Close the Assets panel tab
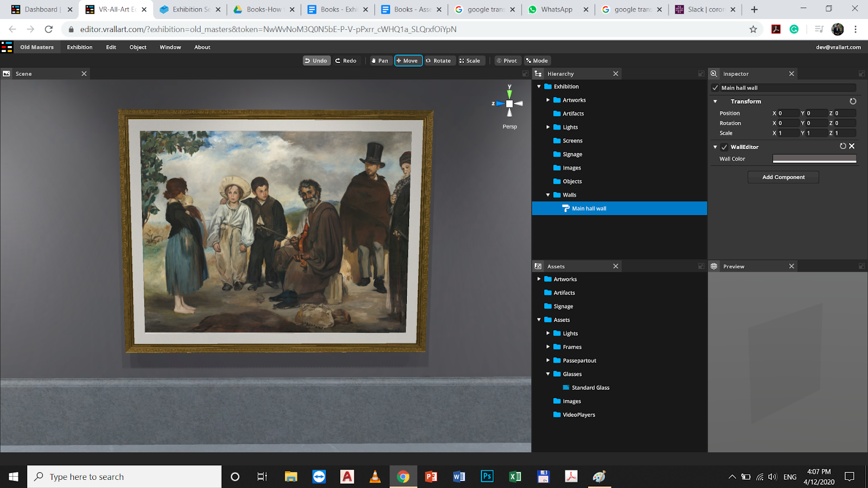This screenshot has height=488, width=868. pyautogui.click(x=616, y=266)
